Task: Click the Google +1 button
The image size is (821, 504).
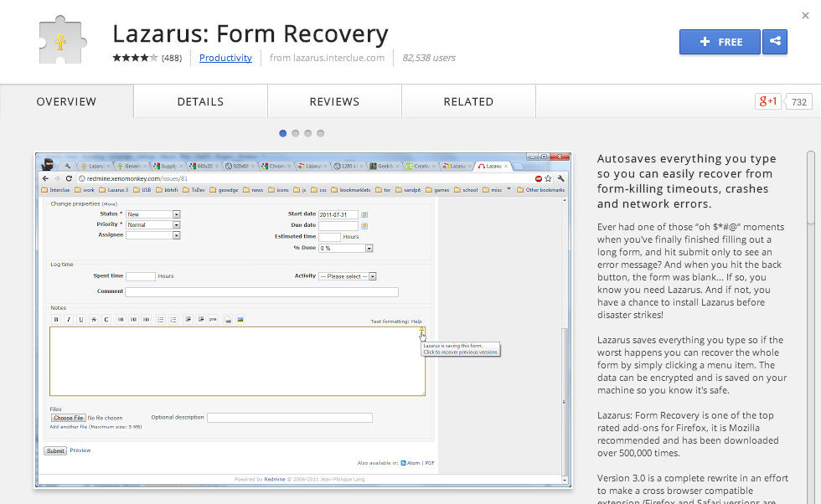Action: click(x=767, y=101)
